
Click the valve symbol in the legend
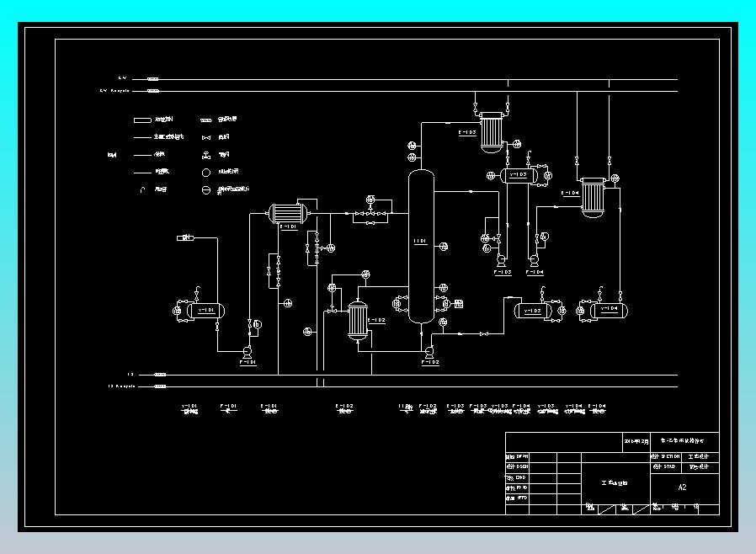tap(206, 138)
